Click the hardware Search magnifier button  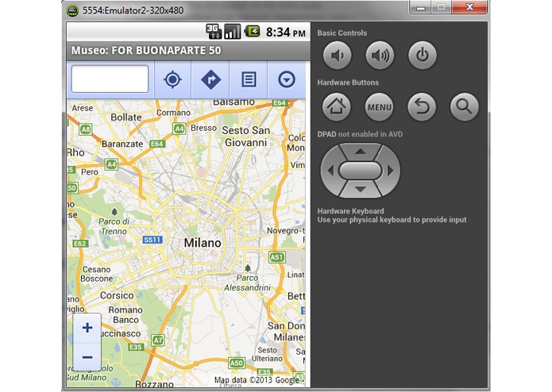465,107
